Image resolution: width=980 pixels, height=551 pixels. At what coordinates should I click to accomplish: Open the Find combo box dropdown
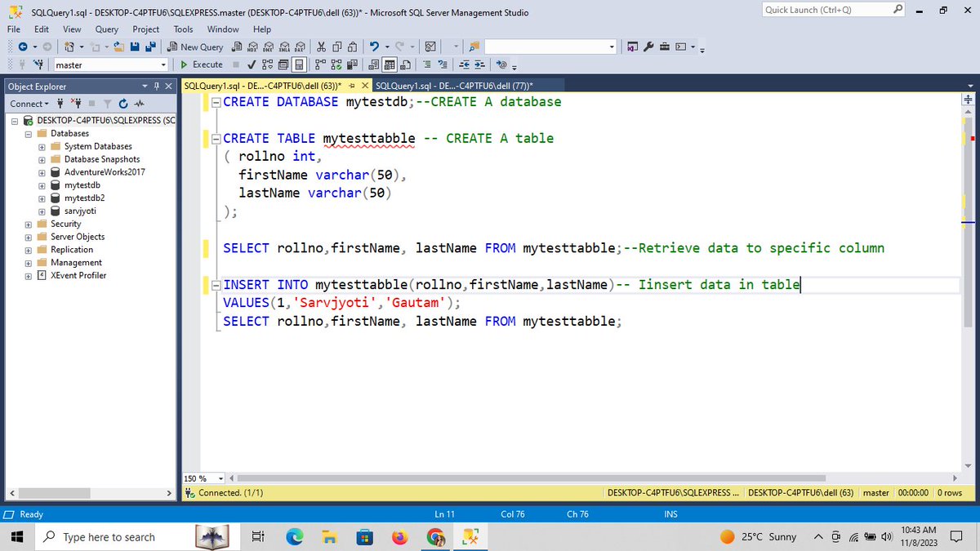click(x=612, y=47)
